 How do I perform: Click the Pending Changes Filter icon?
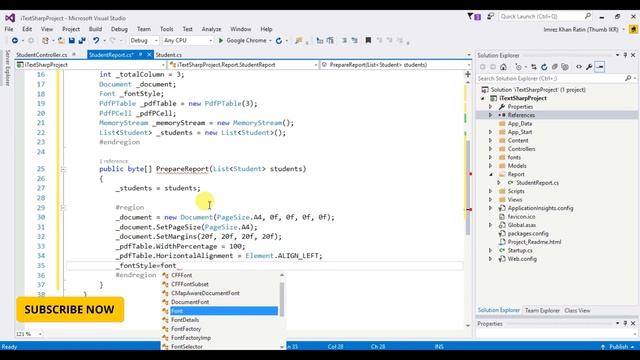pyautogui.click(x=519, y=67)
